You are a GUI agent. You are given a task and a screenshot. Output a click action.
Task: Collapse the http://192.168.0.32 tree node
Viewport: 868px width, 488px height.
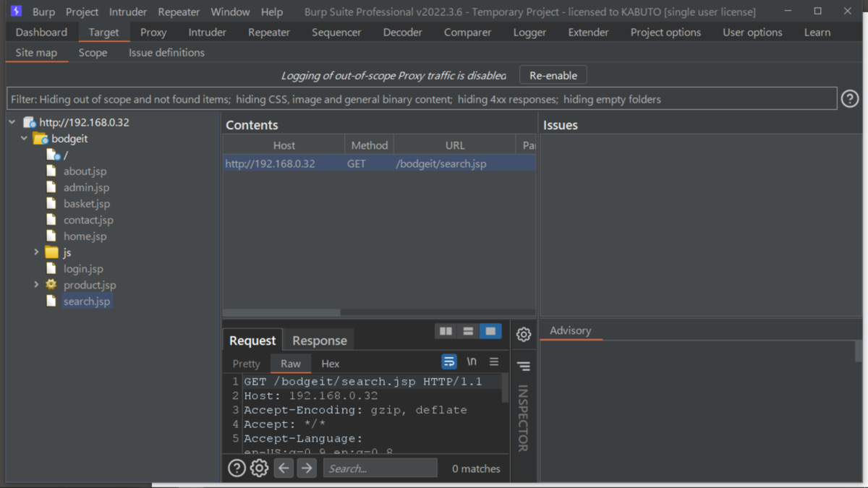12,122
